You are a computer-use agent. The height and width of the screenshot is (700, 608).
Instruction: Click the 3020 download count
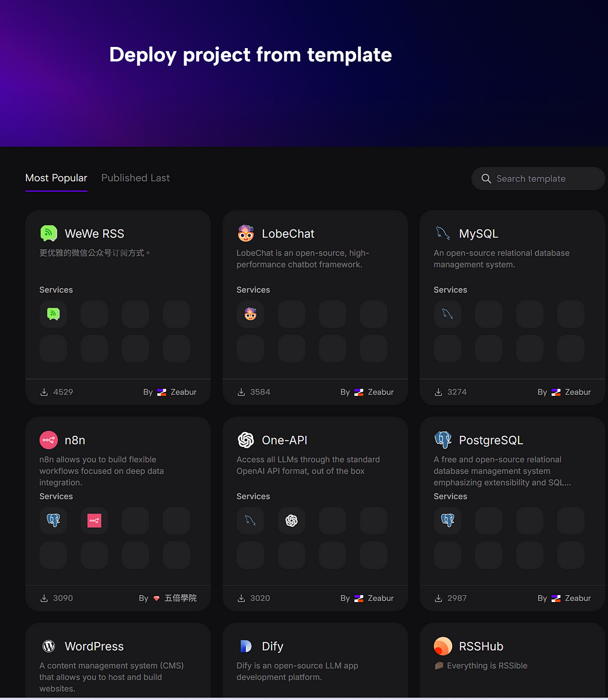[x=260, y=598]
